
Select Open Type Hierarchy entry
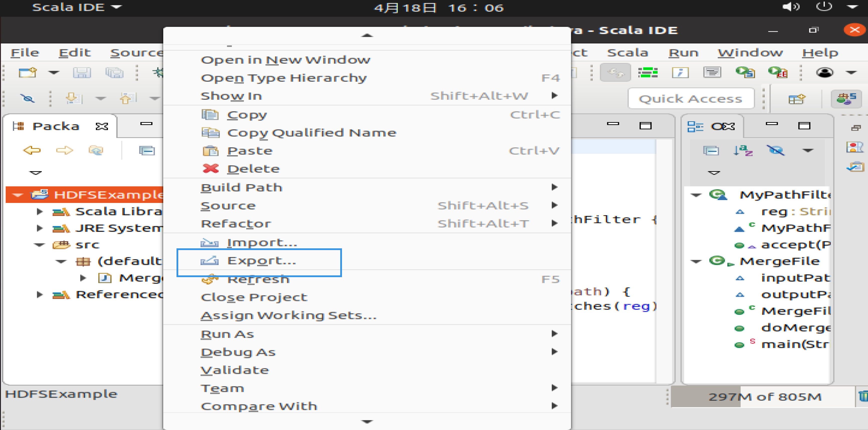tap(367, 78)
